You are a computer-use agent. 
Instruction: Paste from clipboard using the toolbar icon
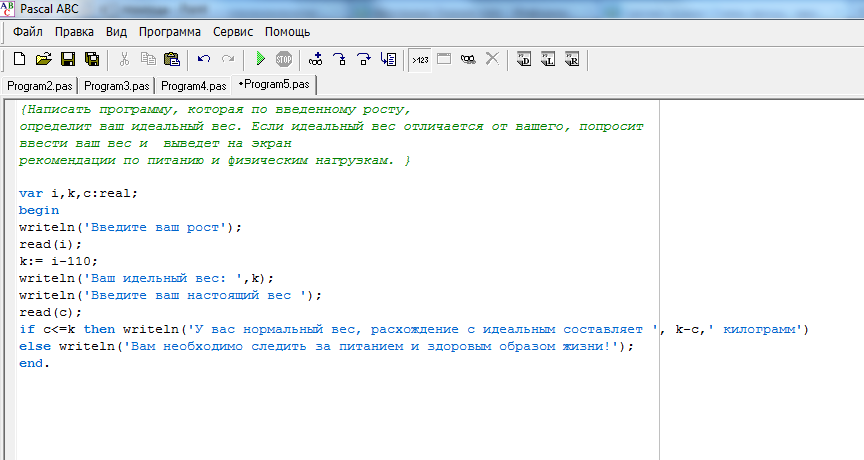172,59
